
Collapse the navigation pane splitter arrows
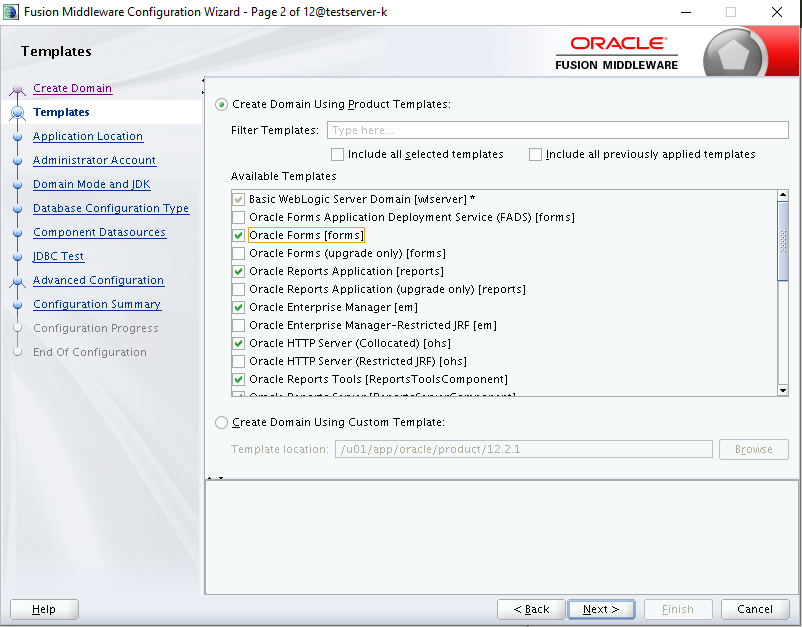click(x=203, y=86)
